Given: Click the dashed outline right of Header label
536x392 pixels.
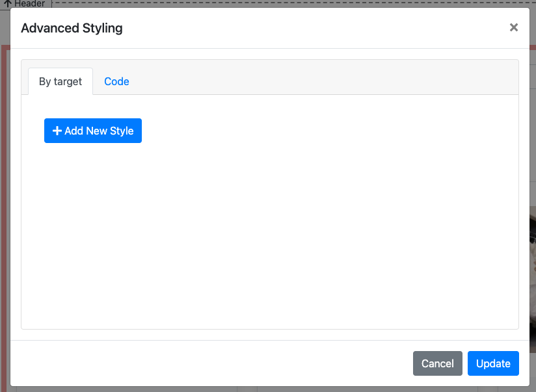Looking at the screenshot, I should (x=260, y=3).
